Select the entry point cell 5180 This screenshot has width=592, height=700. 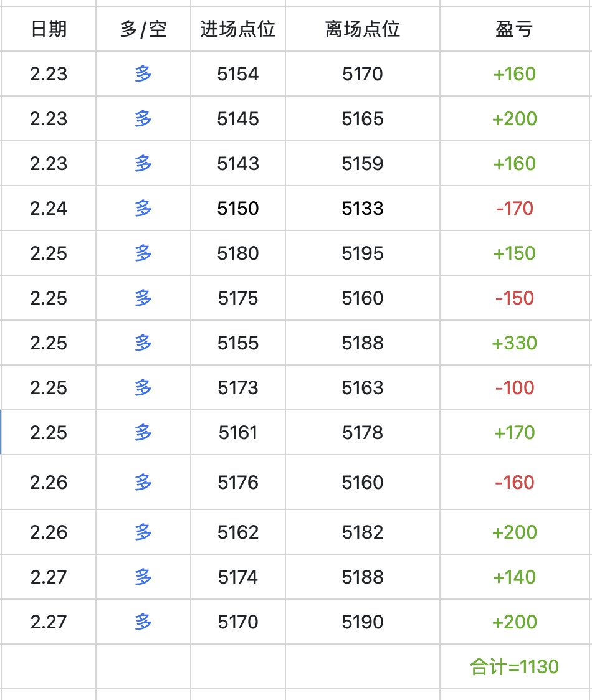coord(238,253)
